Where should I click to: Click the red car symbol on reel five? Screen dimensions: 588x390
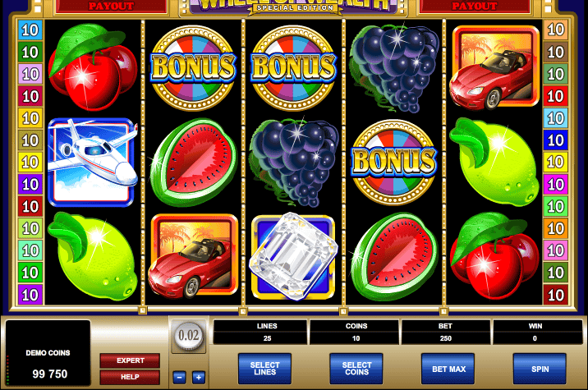495,67
